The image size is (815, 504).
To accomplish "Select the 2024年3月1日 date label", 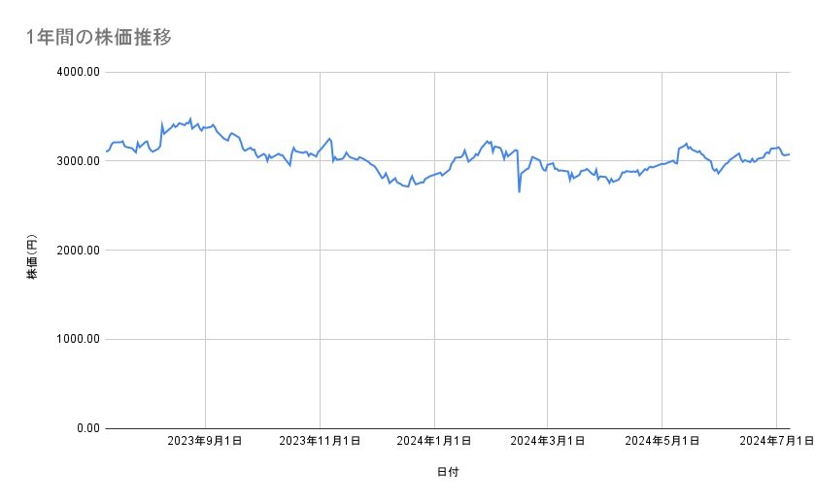I will click(x=548, y=442).
